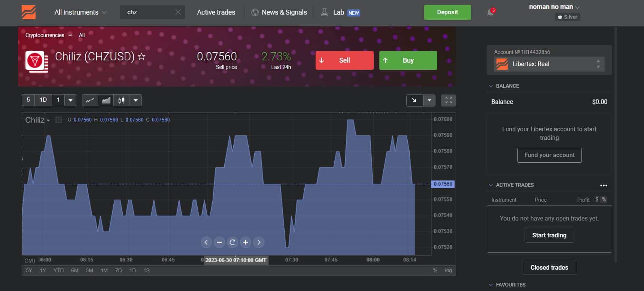The image size is (644, 291).
Task: Select the area chart type
Action: click(x=106, y=100)
